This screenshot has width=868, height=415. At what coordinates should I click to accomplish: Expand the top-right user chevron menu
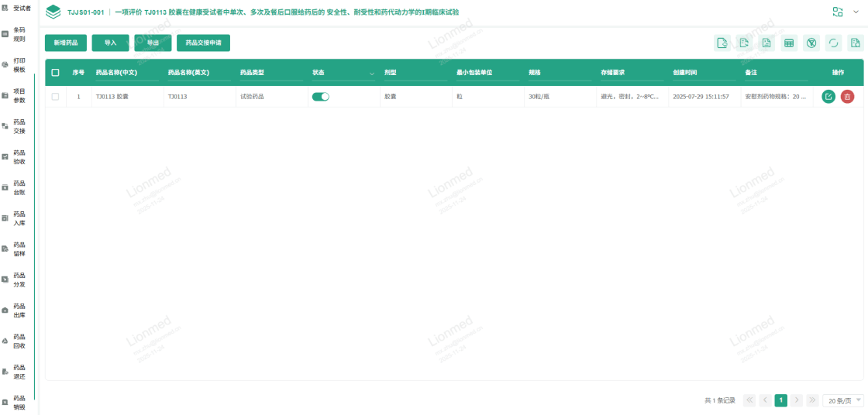pyautogui.click(x=856, y=12)
